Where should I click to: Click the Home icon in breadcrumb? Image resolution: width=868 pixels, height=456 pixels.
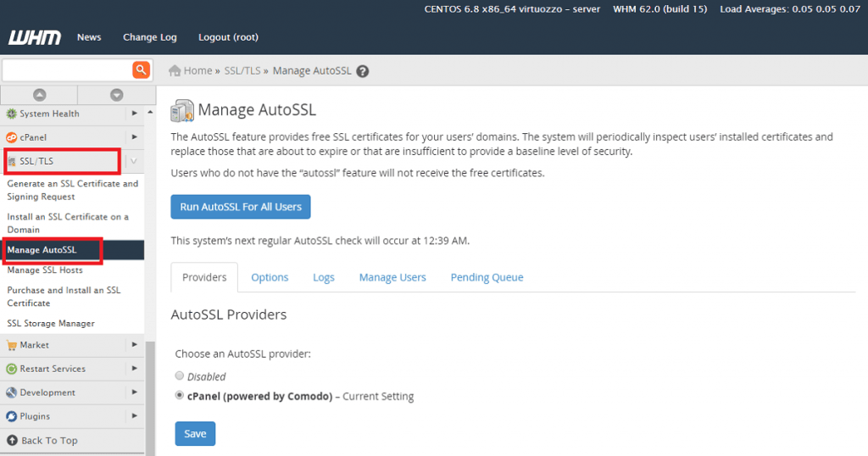[x=175, y=71]
